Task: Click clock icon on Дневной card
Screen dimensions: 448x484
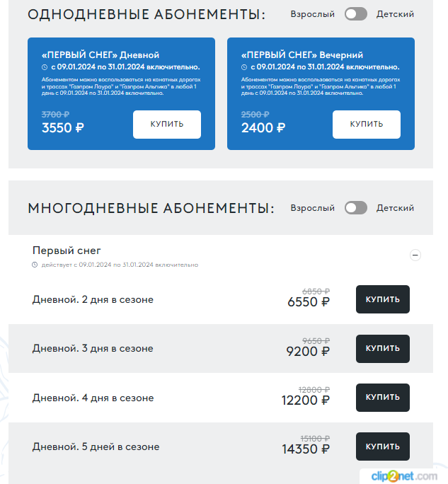Action: tap(45, 67)
